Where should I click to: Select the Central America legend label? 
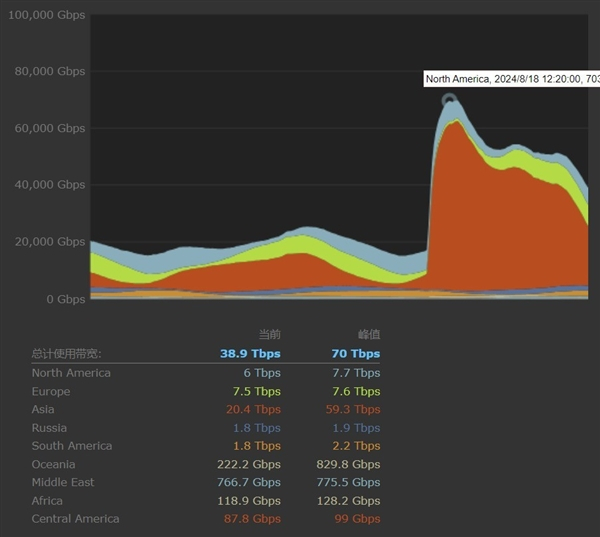[75, 519]
